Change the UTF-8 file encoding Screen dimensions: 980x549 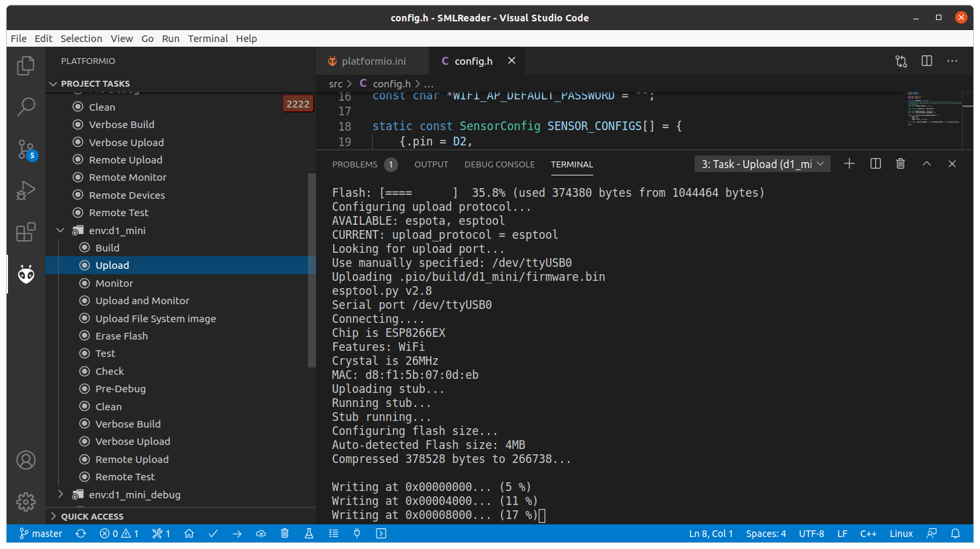pos(811,534)
